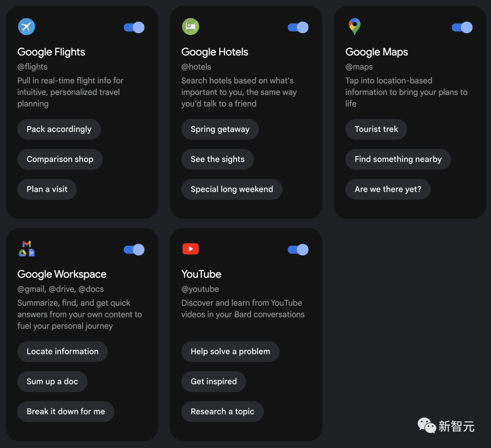The image size is (491, 448).
Task: Turn off the Google Flights toggle
Action: [x=134, y=28]
